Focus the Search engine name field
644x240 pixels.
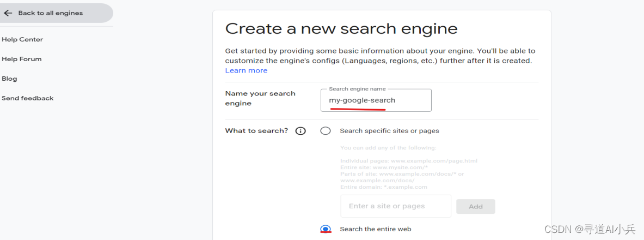(376, 100)
